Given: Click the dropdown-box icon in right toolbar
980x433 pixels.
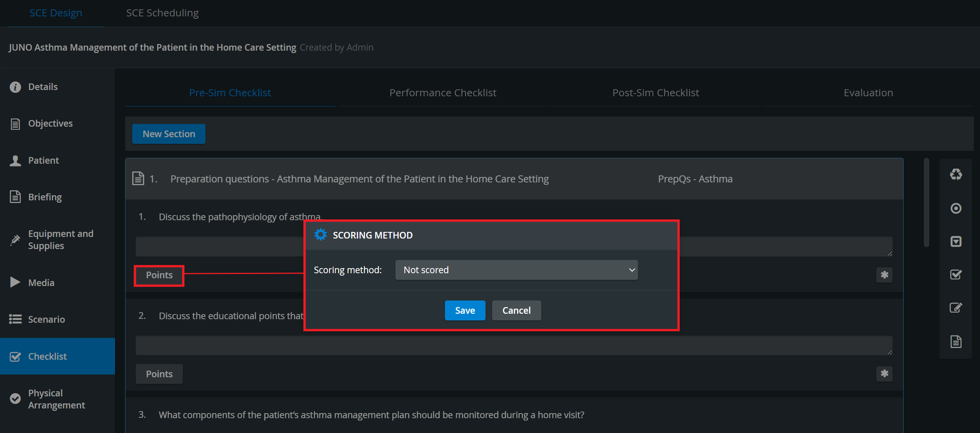Looking at the screenshot, I should coord(956,242).
